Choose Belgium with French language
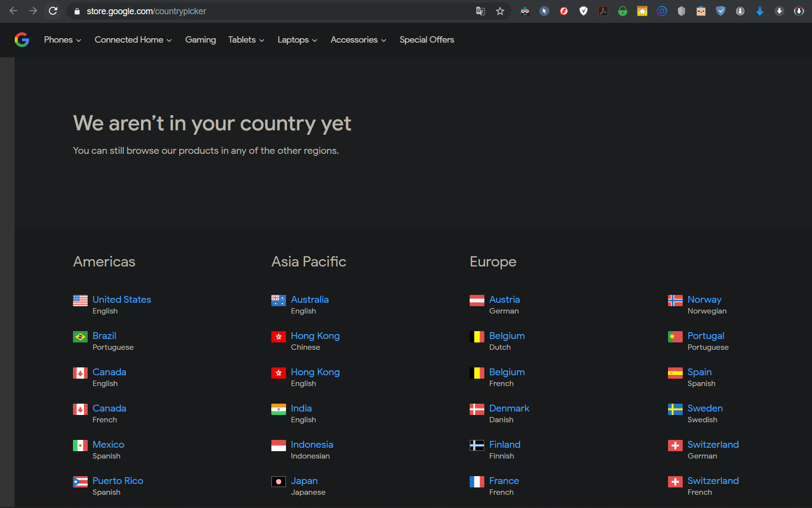The image size is (812, 508). 507,372
